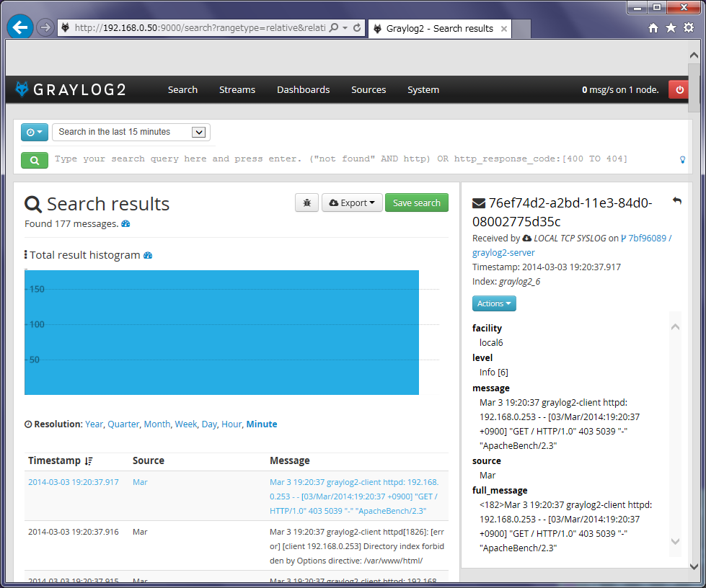Open the time range type clock dropdown
706x588 pixels.
(x=35, y=133)
